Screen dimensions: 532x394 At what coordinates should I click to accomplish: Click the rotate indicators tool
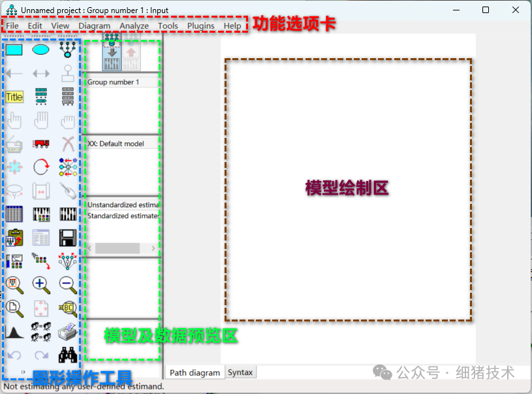[x=40, y=167]
